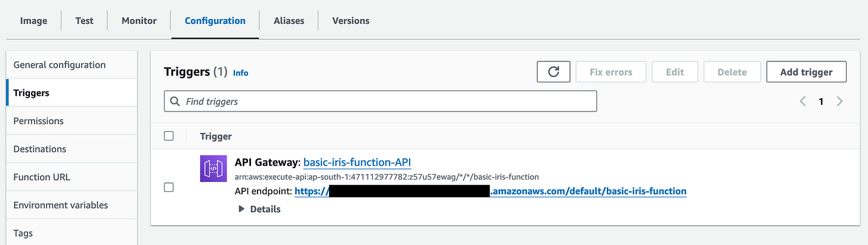Click the refresh triggers icon button
Screen dimensions: 868x245
pyautogui.click(x=553, y=72)
